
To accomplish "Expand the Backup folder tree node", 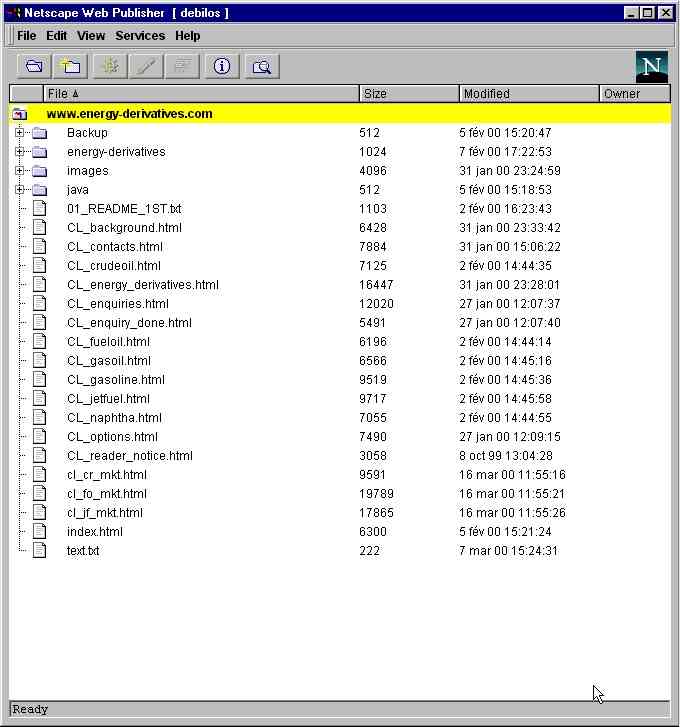I will pos(19,133).
